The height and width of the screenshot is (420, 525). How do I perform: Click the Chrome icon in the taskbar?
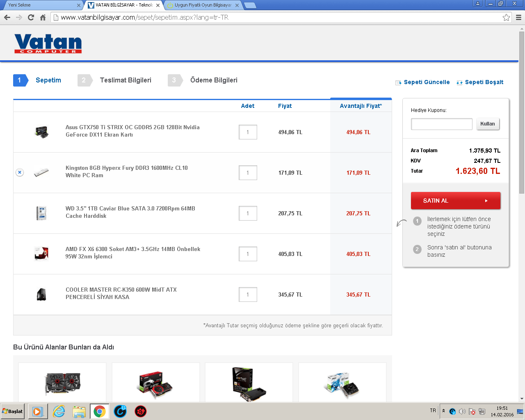[x=99, y=411]
